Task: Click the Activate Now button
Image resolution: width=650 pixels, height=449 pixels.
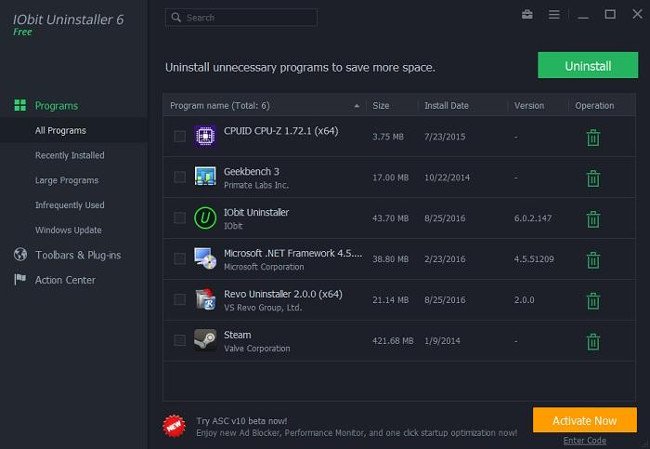Action: [x=585, y=420]
